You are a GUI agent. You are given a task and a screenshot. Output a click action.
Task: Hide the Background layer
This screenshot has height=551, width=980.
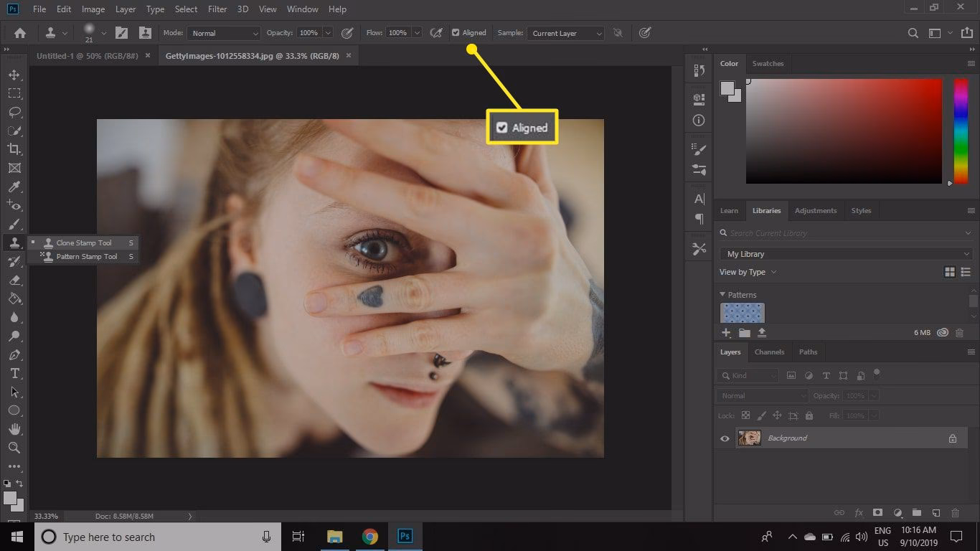(725, 438)
